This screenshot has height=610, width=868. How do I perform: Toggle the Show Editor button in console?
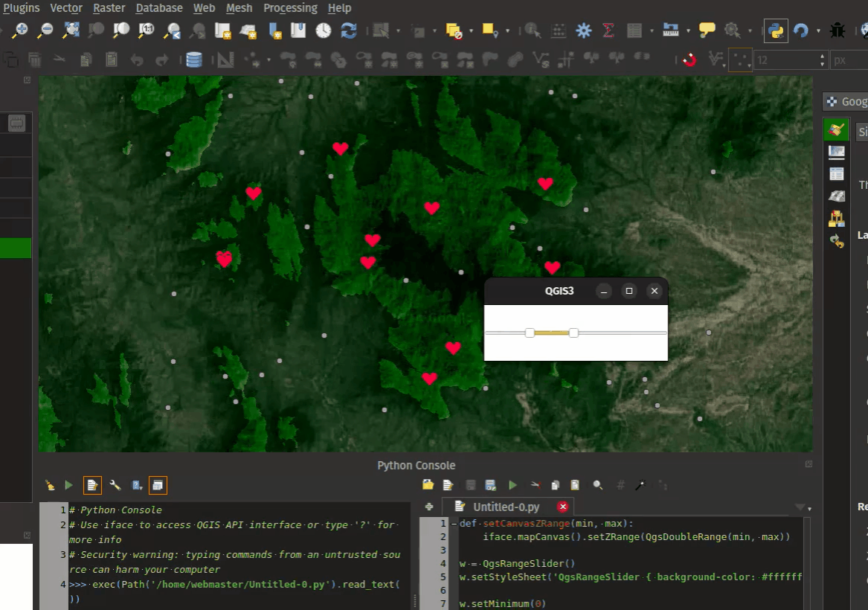click(92, 485)
